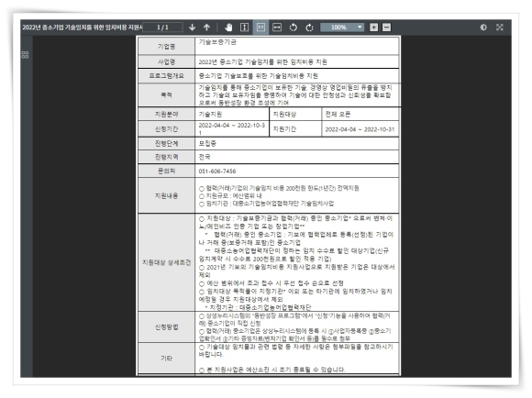532x398 pixels.
Task: Fit page to width
Action: tap(277, 28)
